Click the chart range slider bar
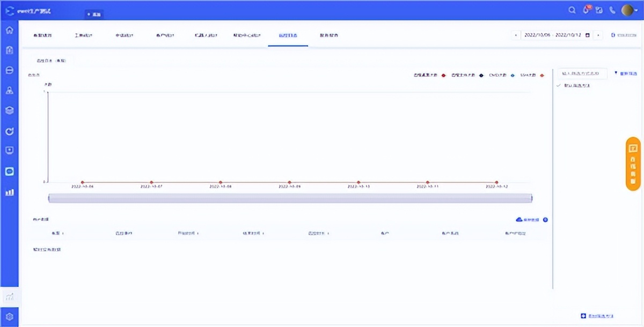Screen dimensions: 644x327 pos(290,198)
